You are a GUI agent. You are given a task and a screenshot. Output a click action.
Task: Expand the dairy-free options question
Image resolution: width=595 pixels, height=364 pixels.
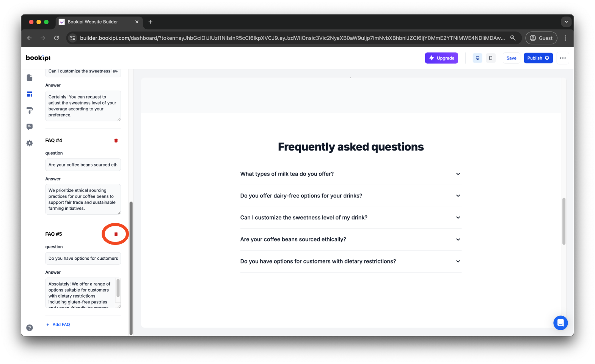[458, 196]
